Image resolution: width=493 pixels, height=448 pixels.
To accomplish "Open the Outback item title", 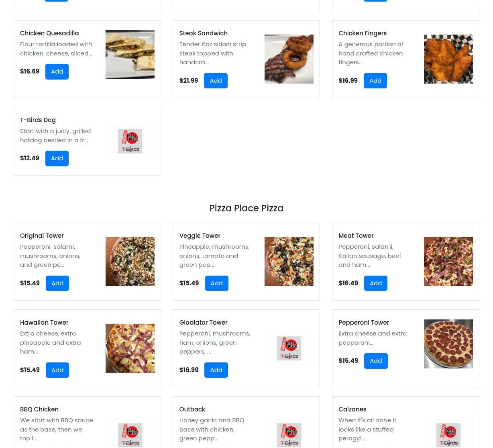I will click(x=192, y=409).
